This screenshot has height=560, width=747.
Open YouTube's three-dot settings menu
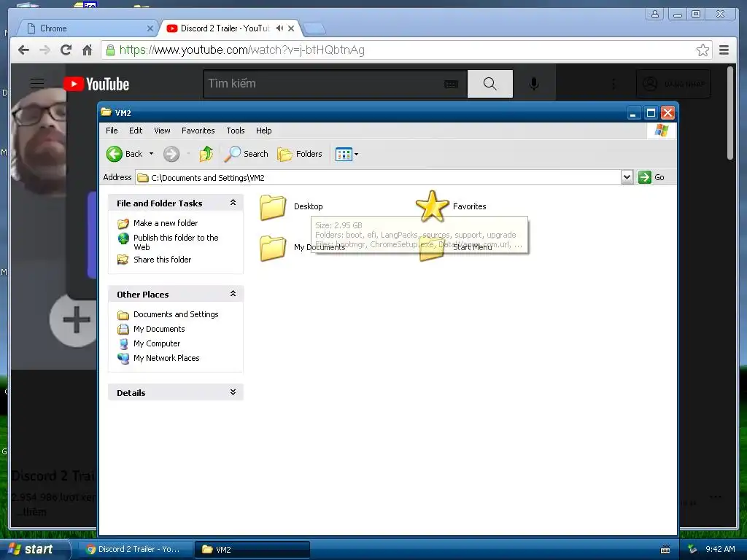tap(613, 84)
